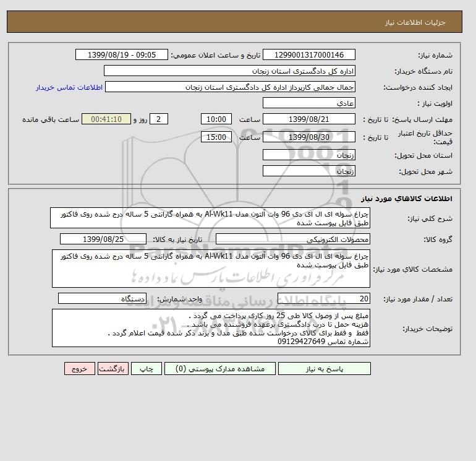Click remaining days field showing 2
This screenshot has height=461, width=476.
coord(158,119)
